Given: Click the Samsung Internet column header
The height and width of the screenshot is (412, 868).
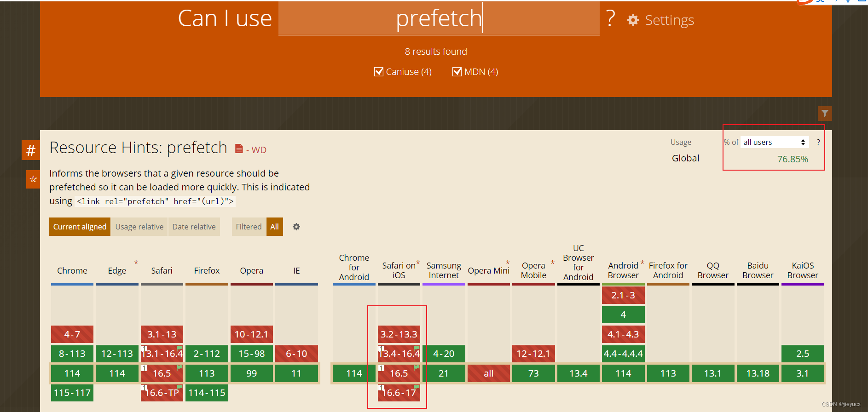Looking at the screenshot, I should pos(444,270).
